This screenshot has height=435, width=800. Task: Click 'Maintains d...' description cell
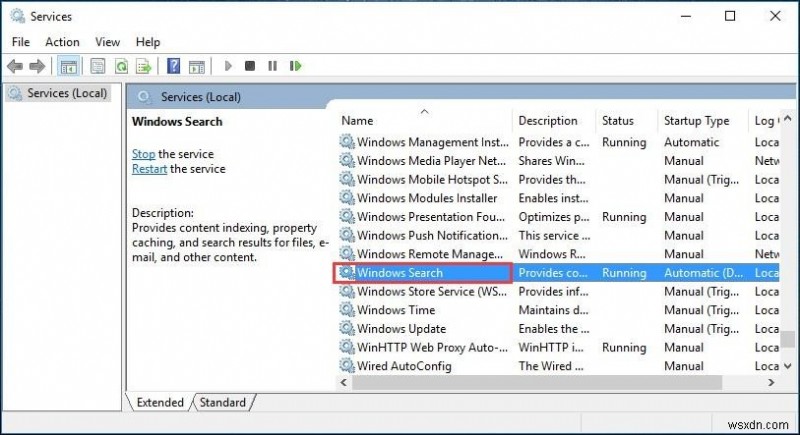553,310
